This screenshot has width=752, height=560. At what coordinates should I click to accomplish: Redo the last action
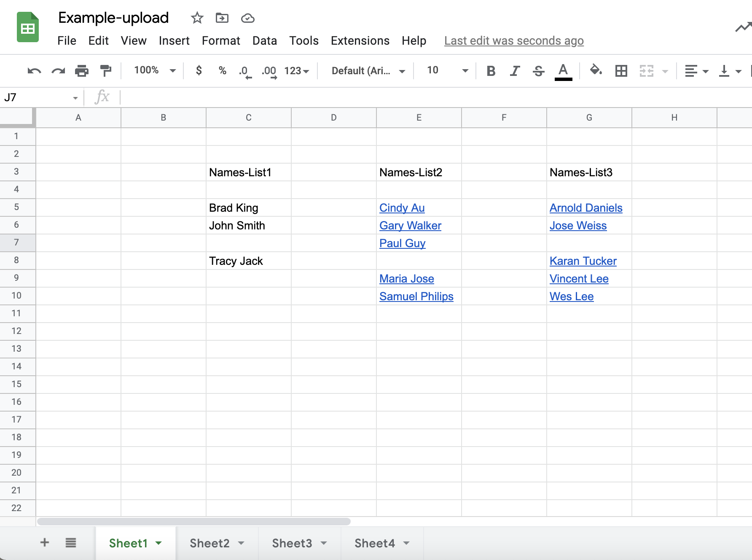click(58, 71)
